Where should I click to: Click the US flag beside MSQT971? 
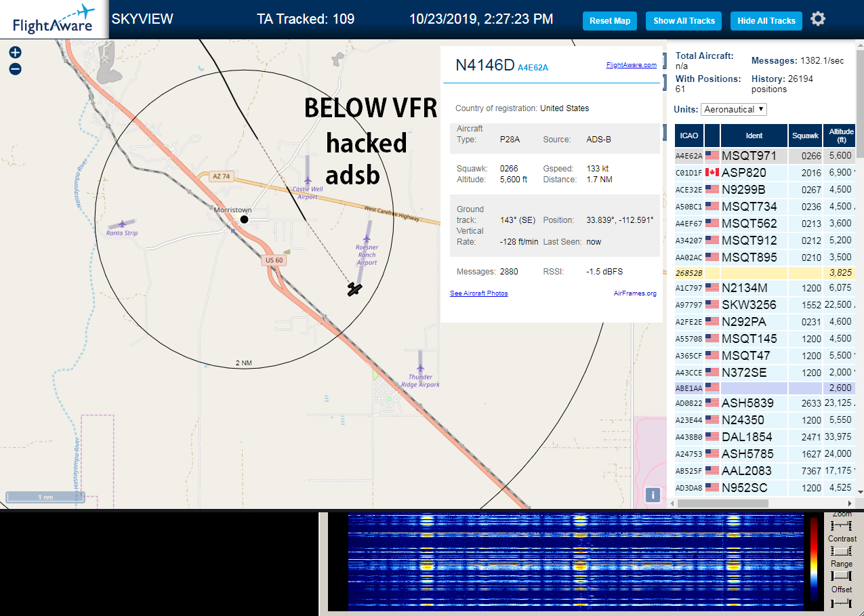click(x=712, y=155)
